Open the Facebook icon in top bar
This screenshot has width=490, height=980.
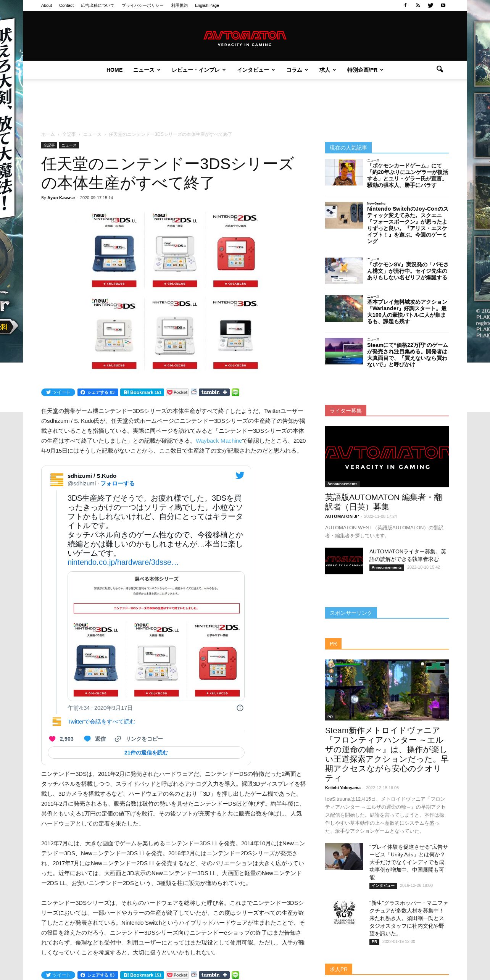pyautogui.click(x=405, y=5)
